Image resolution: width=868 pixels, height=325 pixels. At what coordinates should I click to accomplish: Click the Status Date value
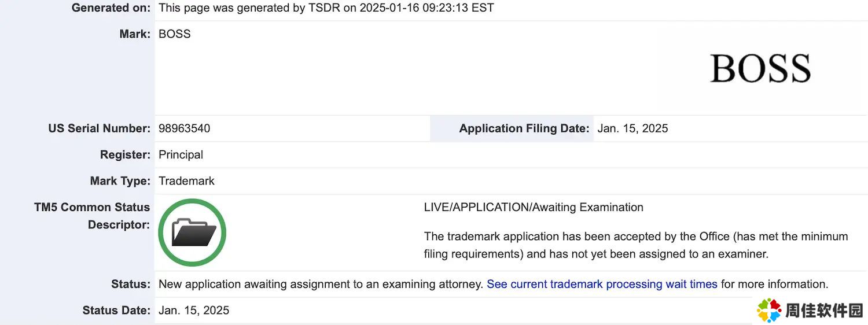194,311
